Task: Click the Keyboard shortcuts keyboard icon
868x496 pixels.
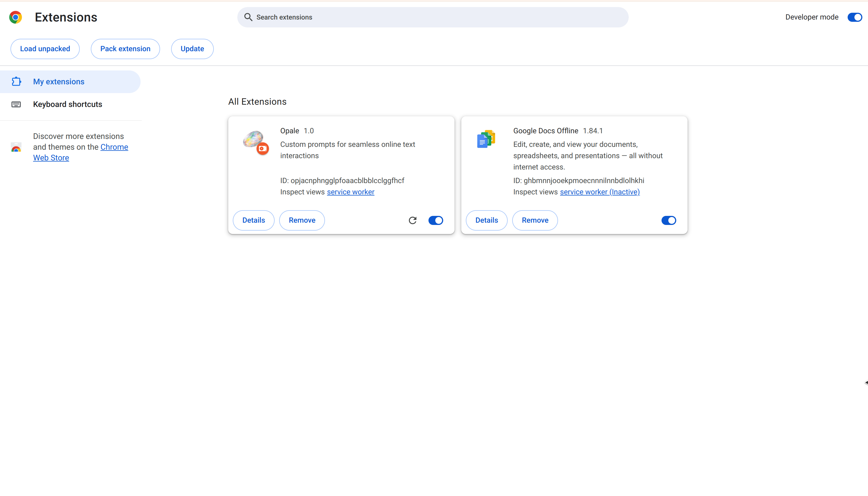Action: click(x=16, y=104)
